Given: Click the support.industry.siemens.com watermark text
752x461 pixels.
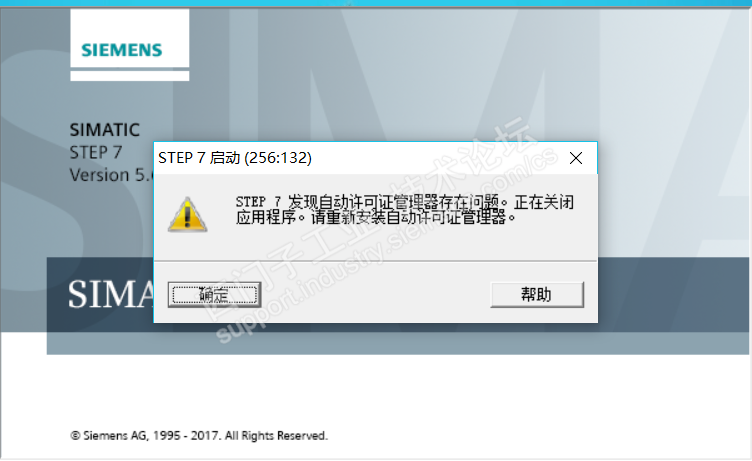Looking at the screenshot, I should coord(386,247).
